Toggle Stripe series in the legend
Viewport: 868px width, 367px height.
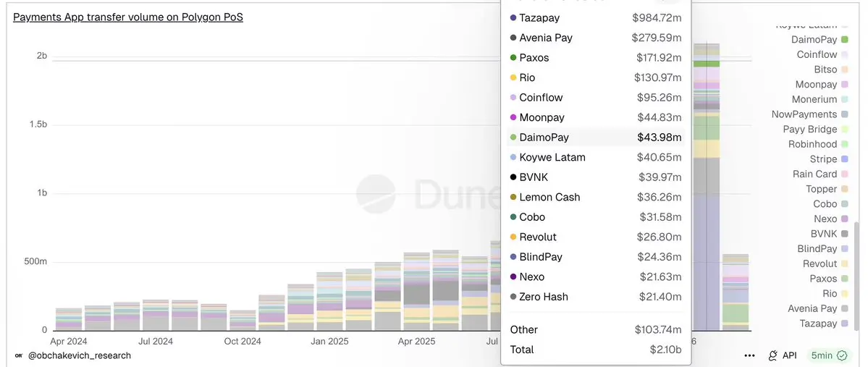(829, 159)
